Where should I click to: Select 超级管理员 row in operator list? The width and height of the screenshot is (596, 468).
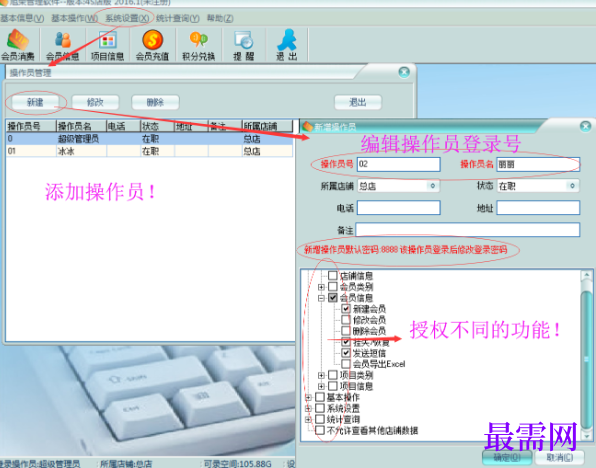click(149, 139)
